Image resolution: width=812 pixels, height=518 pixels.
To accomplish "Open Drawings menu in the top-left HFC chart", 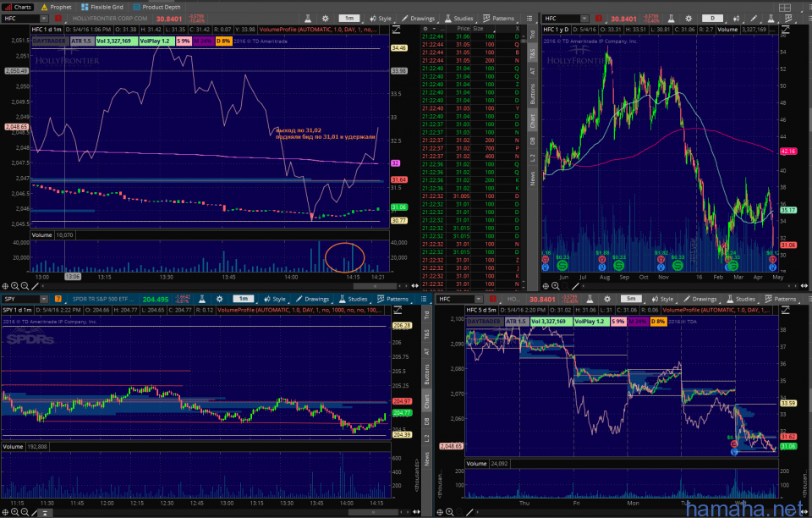I will click(x=418, y=18).
